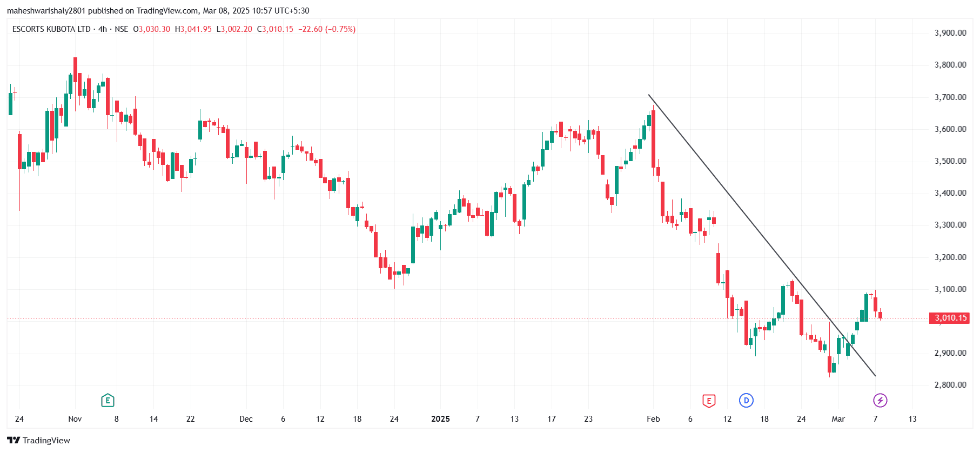Click the 3,700.00 price axis label
This screenshot has width=980, height=452.
coord(950,97)
